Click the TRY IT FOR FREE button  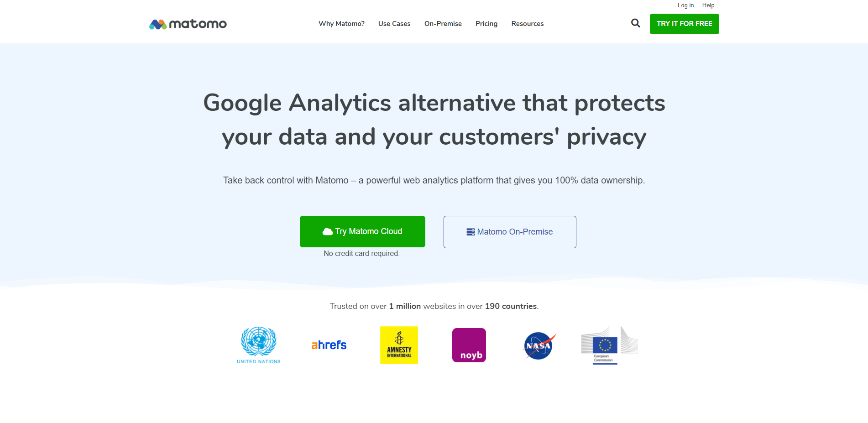click(685, 24)
